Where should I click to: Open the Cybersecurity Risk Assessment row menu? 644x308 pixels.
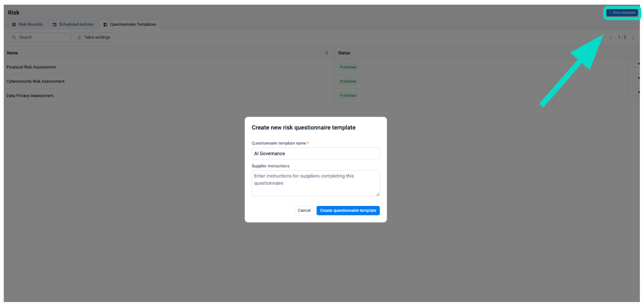[635, 81]
